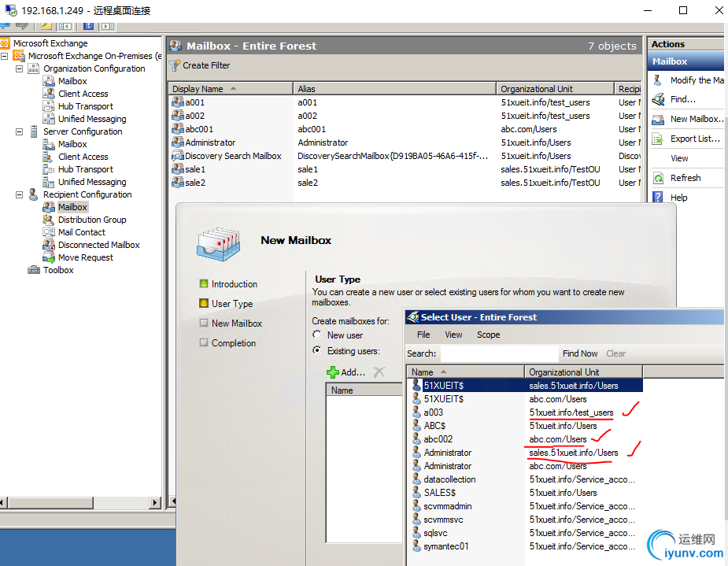This screenshot has width=728, height=566.
Task: Click the a003 user icon
Action: pyautogui.click(x=416, y=412)
